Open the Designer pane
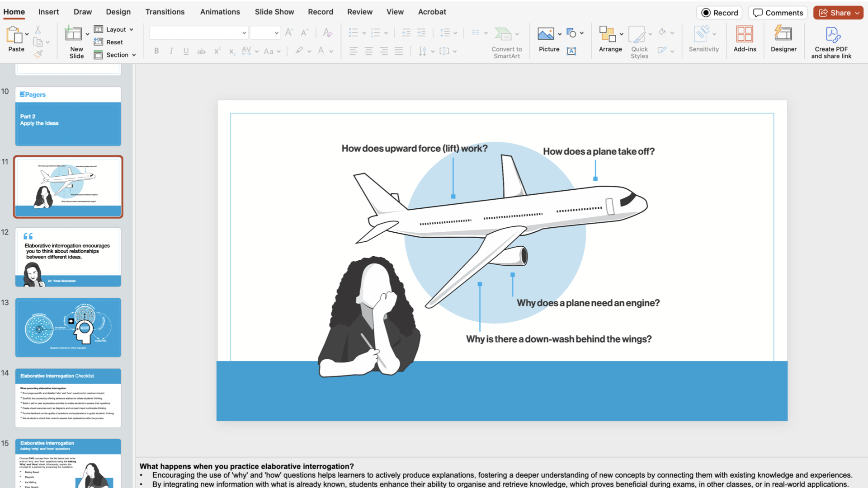Viewport: 868px width, 488px height. pyautogui.click(x=783, y=39)
